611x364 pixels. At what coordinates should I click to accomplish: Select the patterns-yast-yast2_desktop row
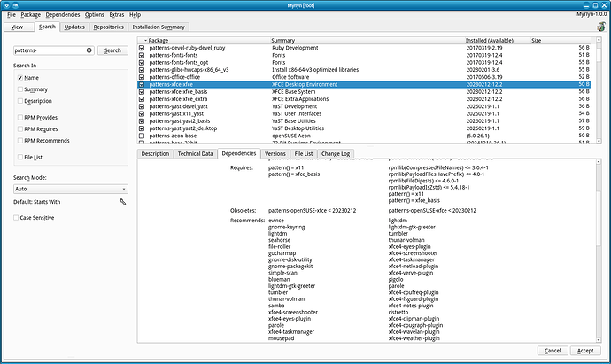click(364, 128)
